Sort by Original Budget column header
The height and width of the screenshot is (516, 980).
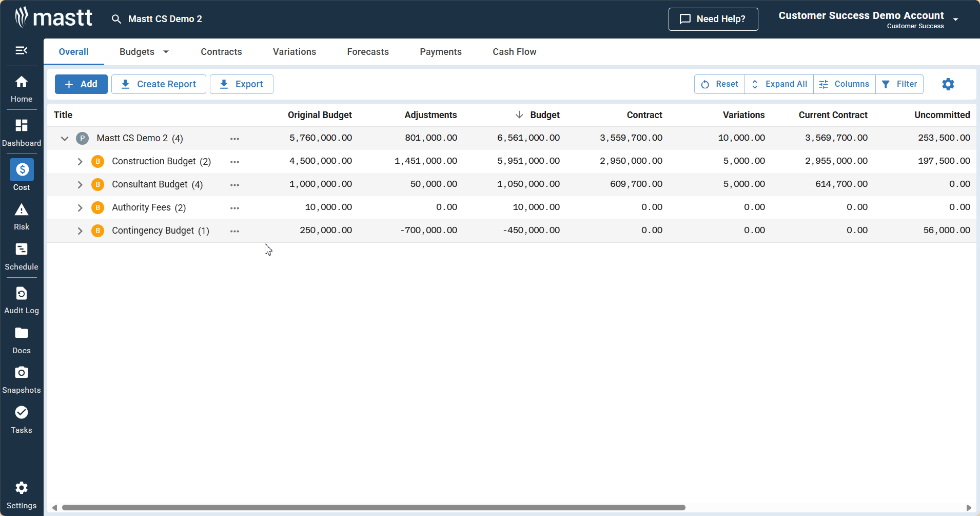[x=320, y=115]
